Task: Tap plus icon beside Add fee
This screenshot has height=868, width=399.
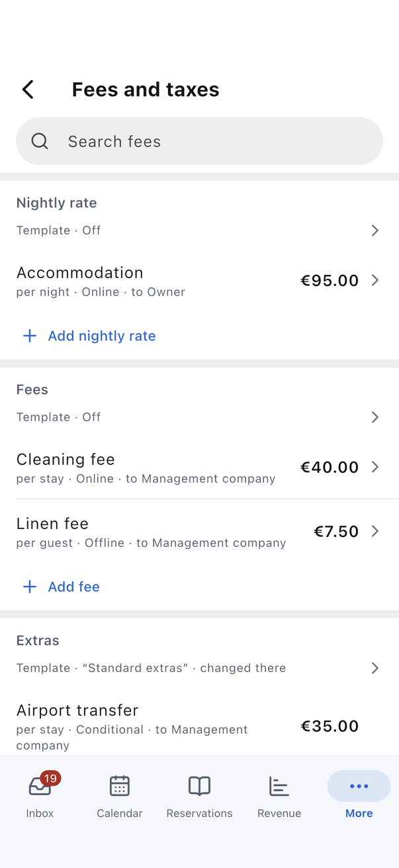Action: tap(30, 587)
